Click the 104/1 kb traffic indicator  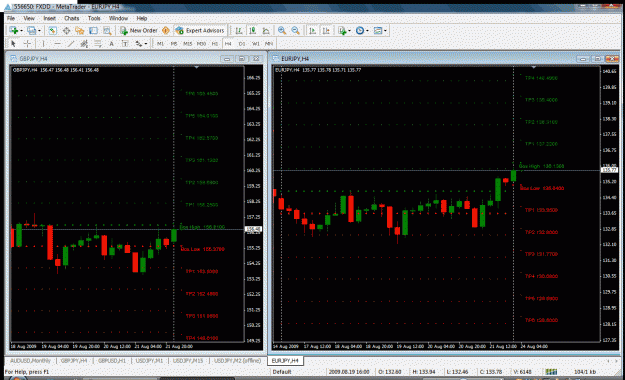(x=585, y=372)
